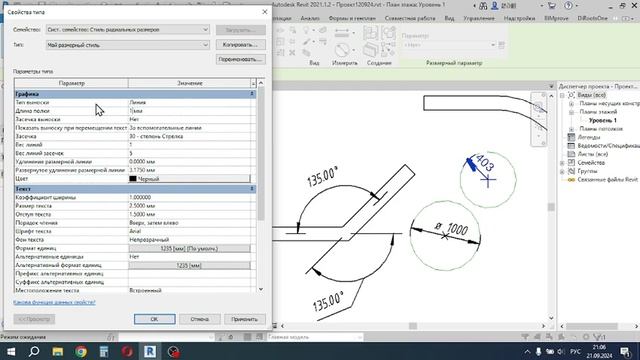Viewport: 640px width, 360px height.
Task: Open the Совместная работа ribbon tab
Action: 410,18
